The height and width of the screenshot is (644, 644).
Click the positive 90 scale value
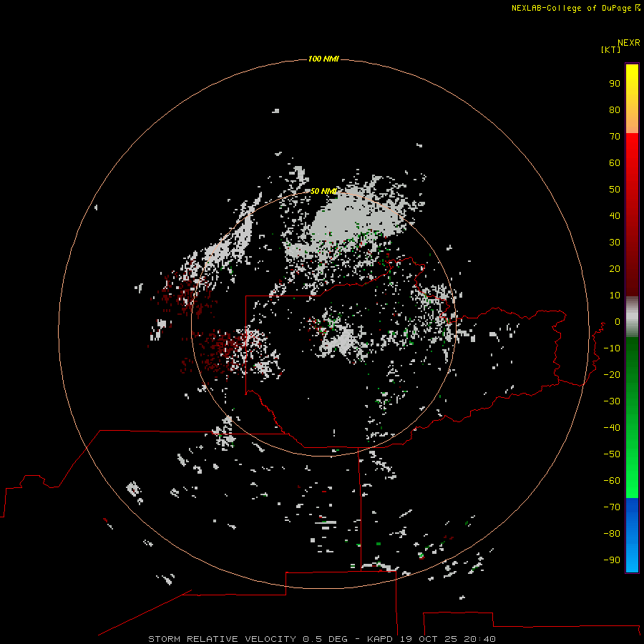(615, 84)
